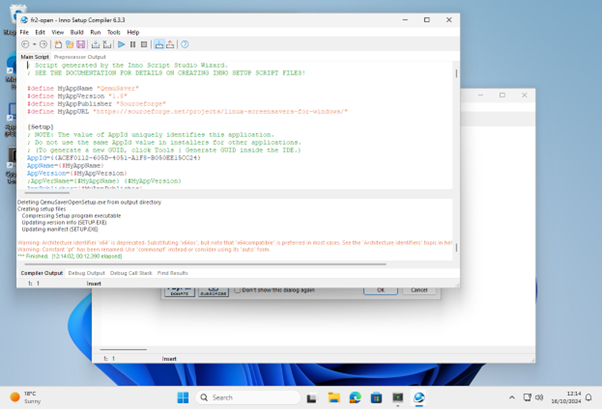This screenshot has width=602, height=409.
Task: Click the New script toolbar icon
Action: 59,44
